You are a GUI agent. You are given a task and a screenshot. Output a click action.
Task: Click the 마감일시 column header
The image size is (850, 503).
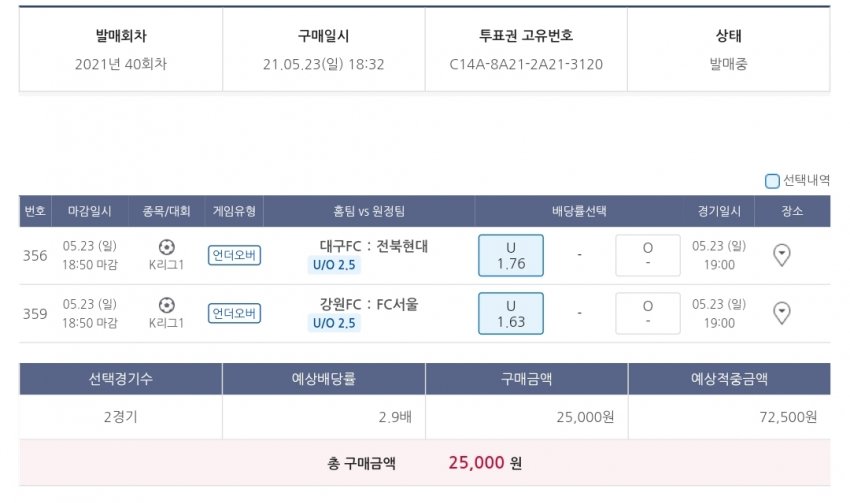tap(90, 212)
